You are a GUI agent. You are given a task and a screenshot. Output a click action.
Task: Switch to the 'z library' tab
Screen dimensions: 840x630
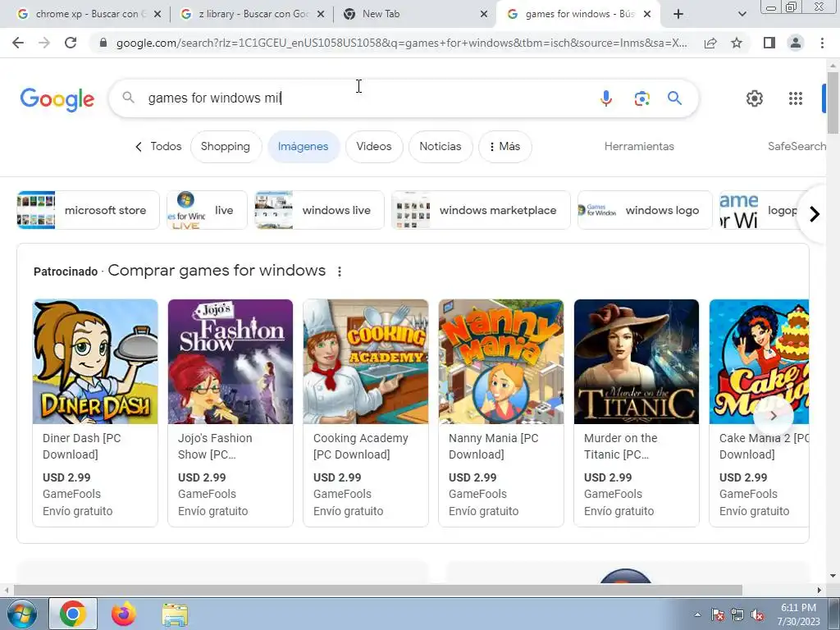pos(252,15)
